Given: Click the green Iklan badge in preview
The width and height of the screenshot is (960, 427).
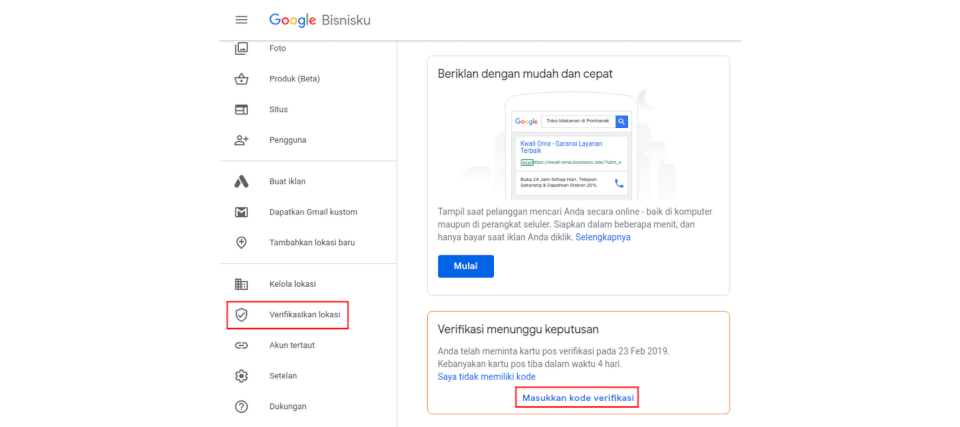Looking at the screenshot, I should tap(527, 162).
